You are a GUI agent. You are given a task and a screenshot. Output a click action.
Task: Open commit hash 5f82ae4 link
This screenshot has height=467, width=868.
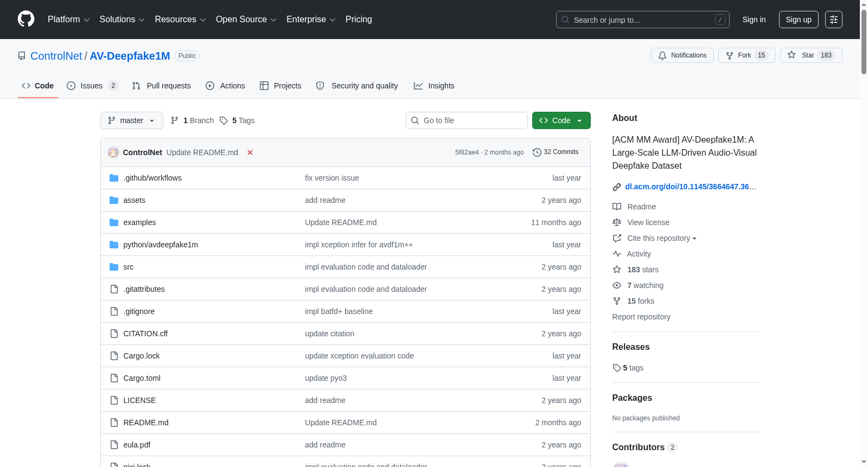467,152
